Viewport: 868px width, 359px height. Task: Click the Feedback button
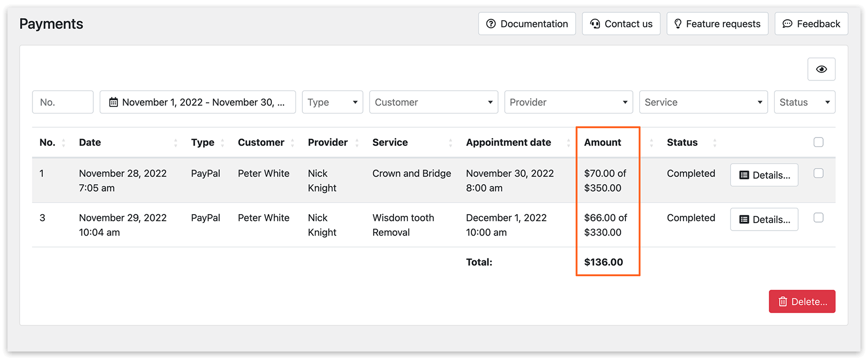tap(811, 24)
